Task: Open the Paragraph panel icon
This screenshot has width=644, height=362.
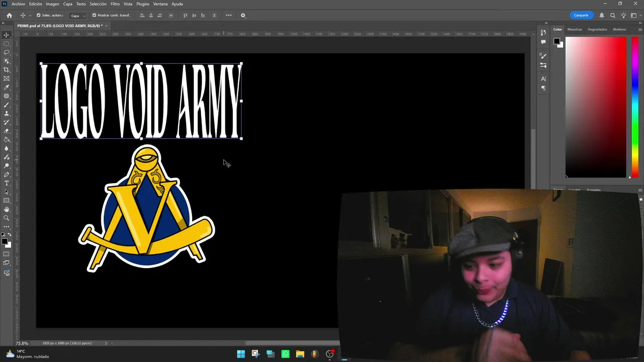Action: pos(543,88)
